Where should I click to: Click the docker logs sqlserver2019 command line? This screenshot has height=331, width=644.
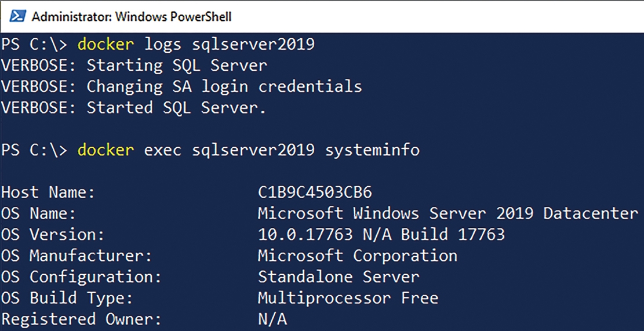pyautogui.click(x=158, y=45)
